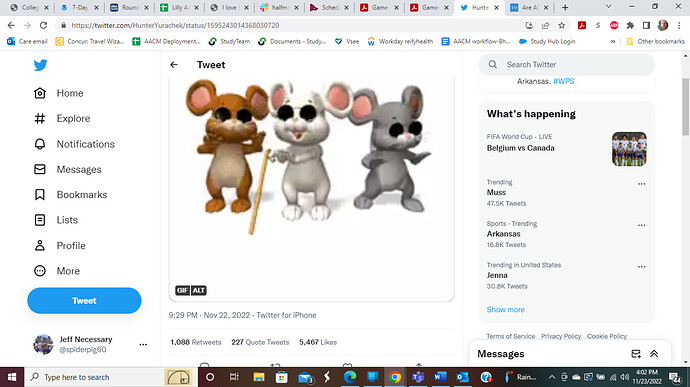690x387 pixels.
Task: Open the Adobe Acrobat extension
Action: [582, 26]
